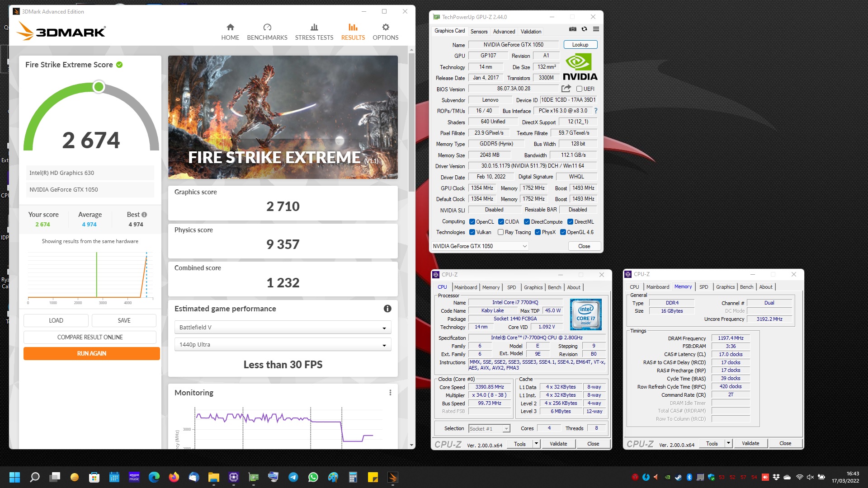Refresh GPU-Z sensor data
This screenshot has height=488, width=868.
[584, 29]
